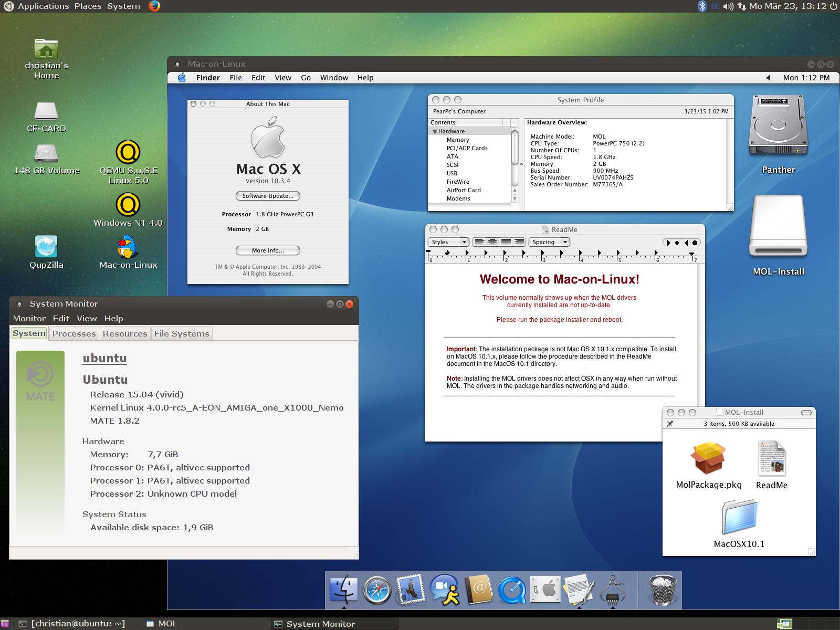
Task: Click the Trash icon in the dock
Action: coord(663,589)
